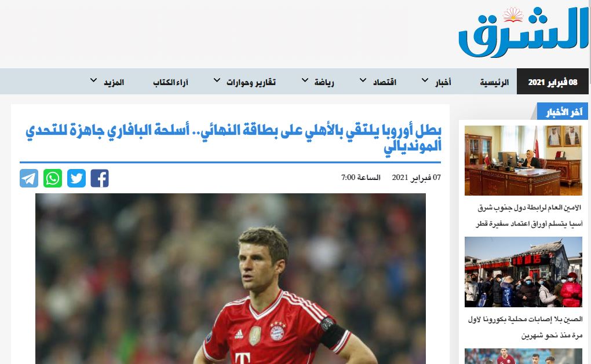Share the article via Telegram

[29, 178]
